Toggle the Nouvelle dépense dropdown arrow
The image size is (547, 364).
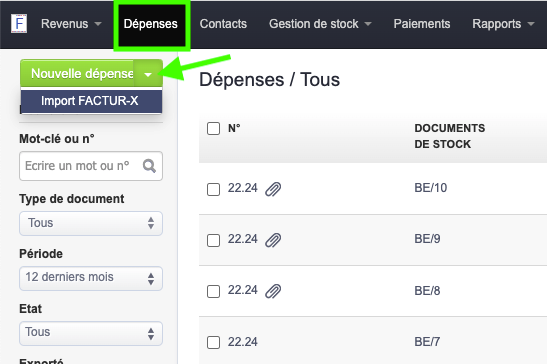click(x=148, y=74)
